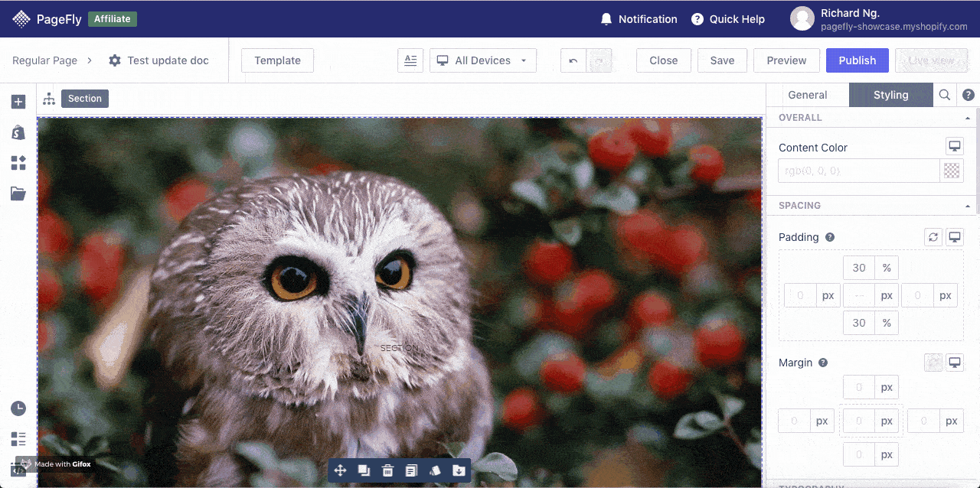Screen dimensions: 980x488
Task: Open the Content Color picker swatch
Action: [952, 171]
